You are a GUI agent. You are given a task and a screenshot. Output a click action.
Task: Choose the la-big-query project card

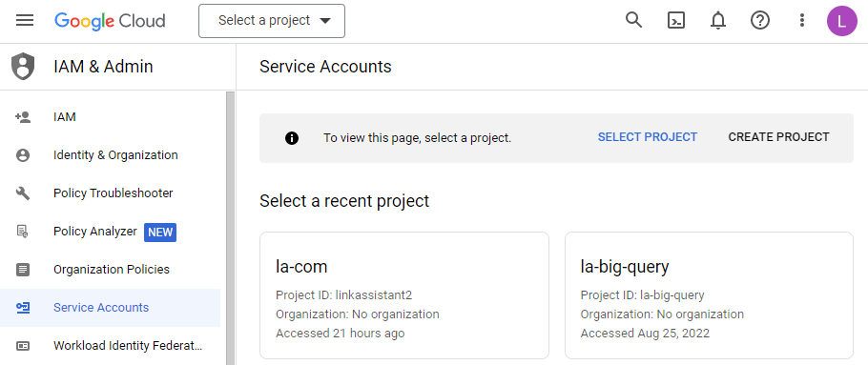click(709, 295)
